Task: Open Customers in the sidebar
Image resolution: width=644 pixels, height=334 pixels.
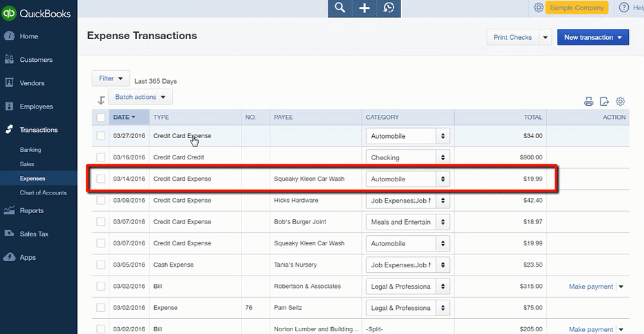Action: [36, 60]
